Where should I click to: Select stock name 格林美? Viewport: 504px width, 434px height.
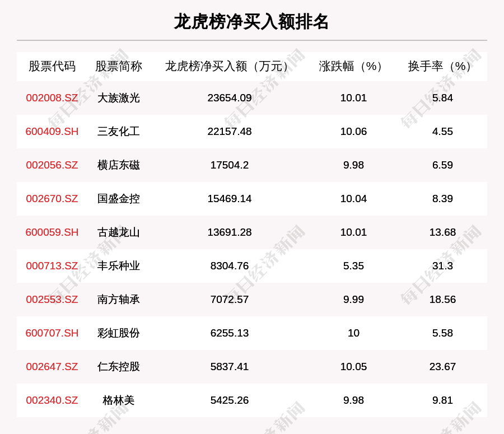(119, 400)
